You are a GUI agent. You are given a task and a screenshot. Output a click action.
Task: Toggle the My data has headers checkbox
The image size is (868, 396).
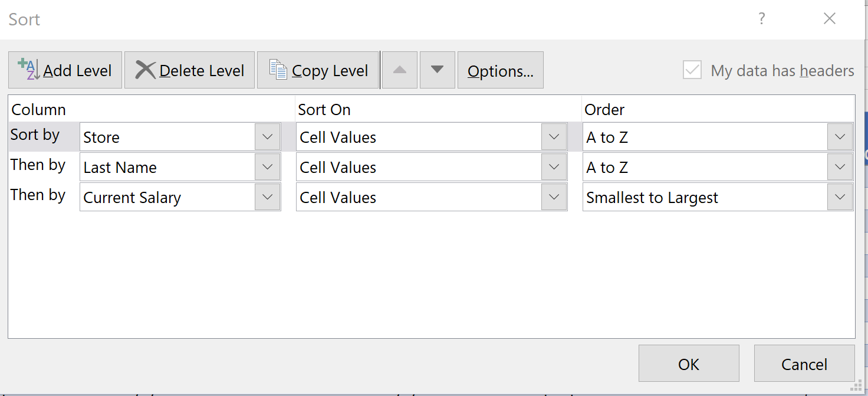click(x=692, y=70)
